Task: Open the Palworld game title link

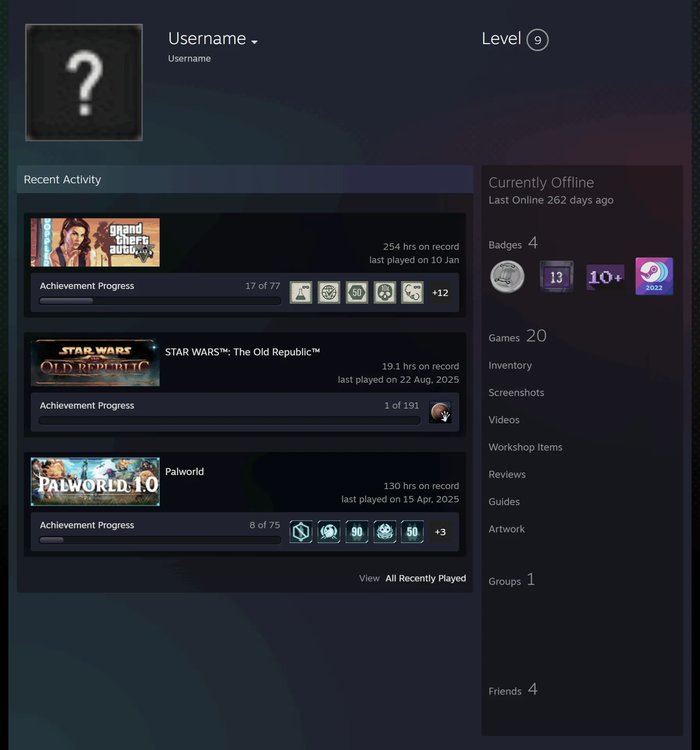Action: (x=184, y=471)
